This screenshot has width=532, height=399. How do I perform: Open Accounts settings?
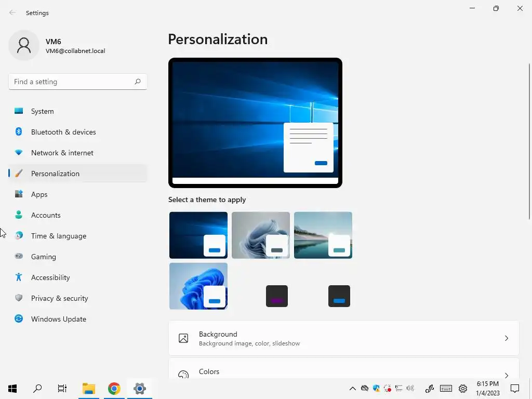[78, 215]
